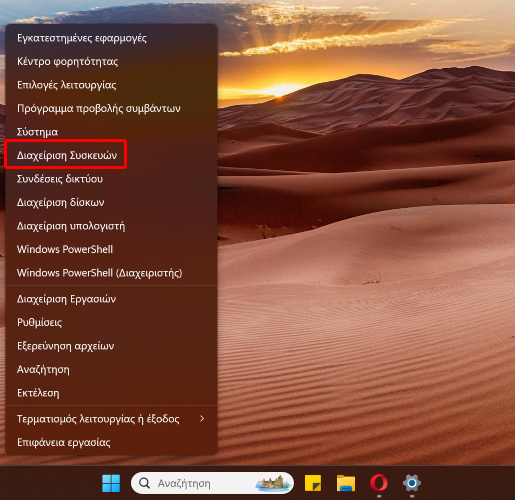The width and height of the screenshot is (515, 500).
Task: Open Εγκατεστημένες εφαρμογές from the menu
Action: point(82,38)
